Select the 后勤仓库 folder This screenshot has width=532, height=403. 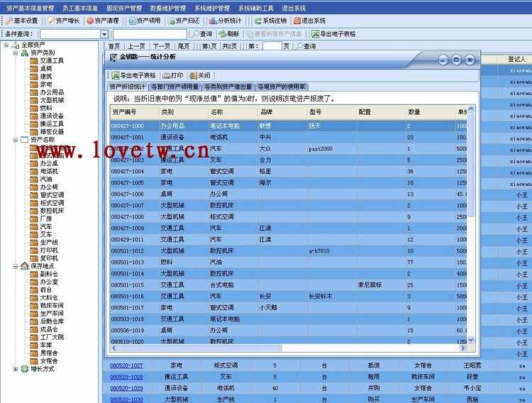[47, 321]
